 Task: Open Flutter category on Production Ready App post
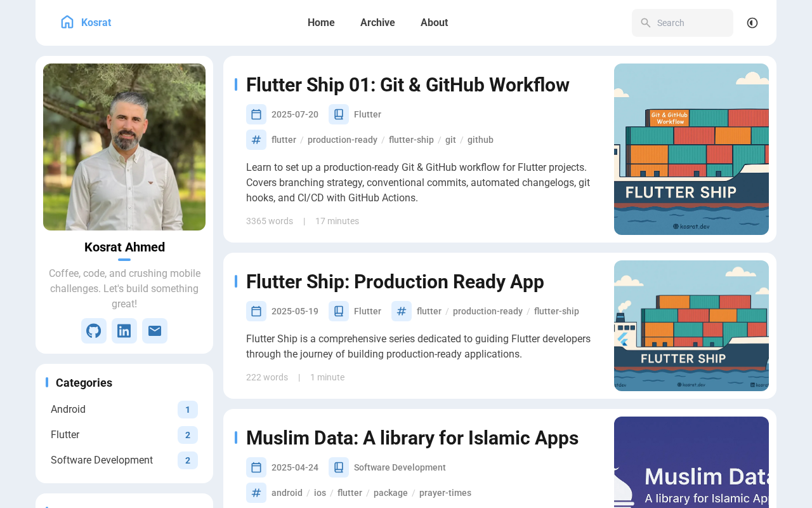point(367,311)
